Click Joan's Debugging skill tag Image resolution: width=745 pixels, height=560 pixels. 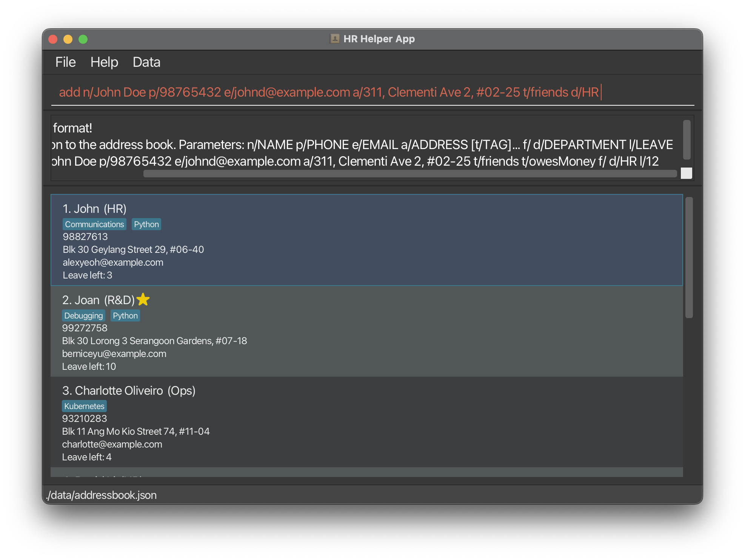point(83,316)
